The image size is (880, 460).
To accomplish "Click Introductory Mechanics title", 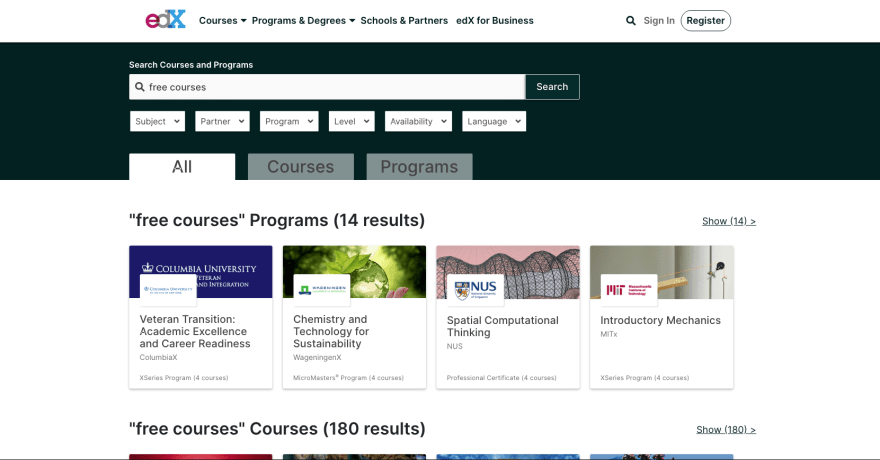I will click(661, 320).
